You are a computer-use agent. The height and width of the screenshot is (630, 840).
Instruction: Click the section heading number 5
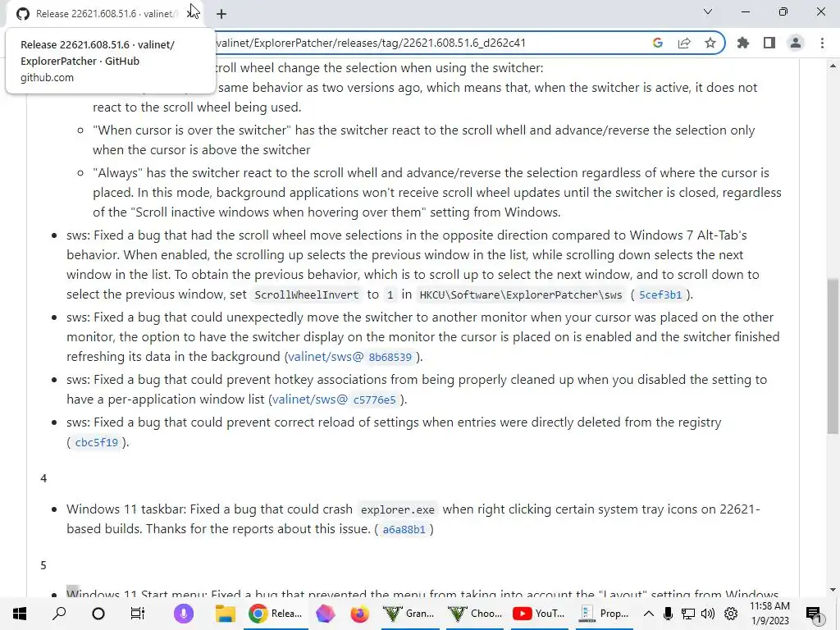pos(43,566)
